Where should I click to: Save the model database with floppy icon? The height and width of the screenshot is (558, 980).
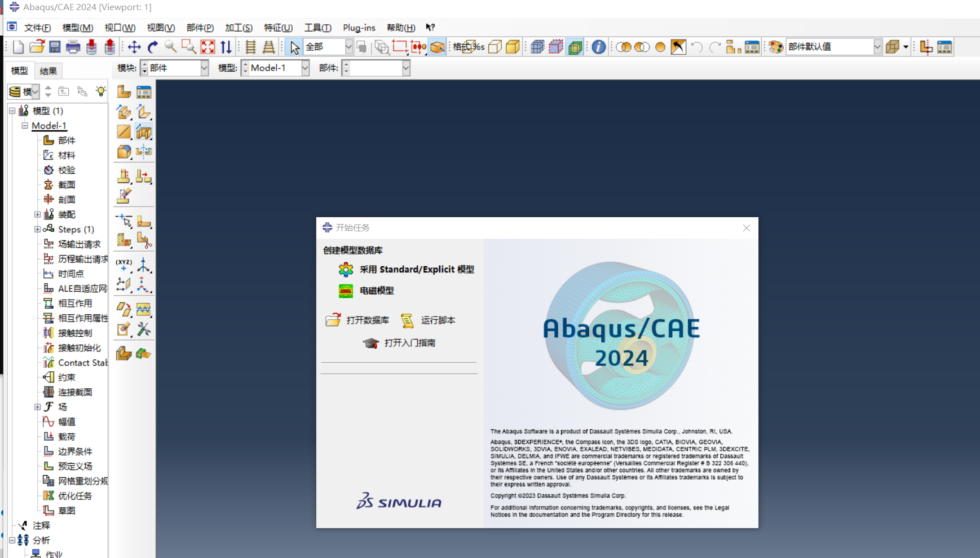[55, 47]
